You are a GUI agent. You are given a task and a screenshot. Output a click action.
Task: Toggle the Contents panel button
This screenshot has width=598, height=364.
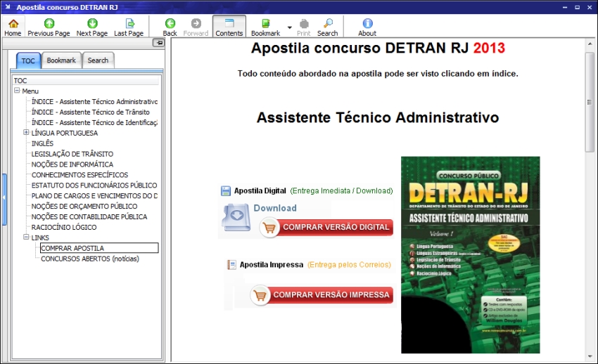pyautogui.click(x=229, y=27)
